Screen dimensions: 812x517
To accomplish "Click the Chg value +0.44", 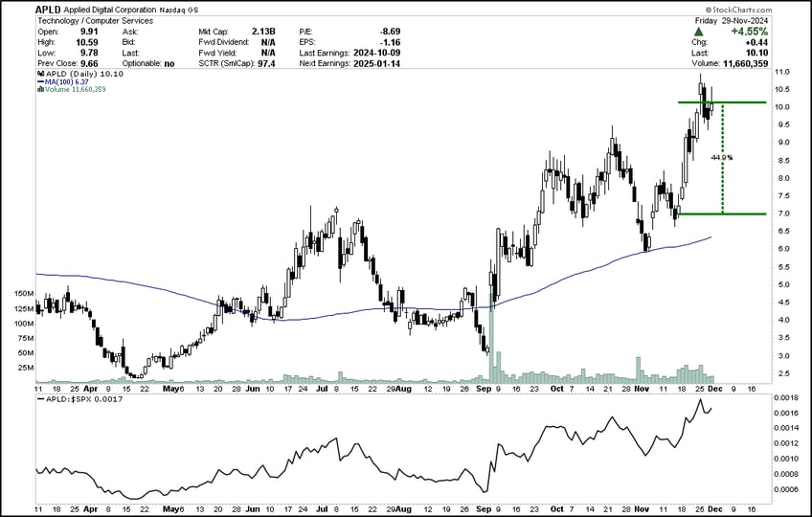I will coord(756,42).
